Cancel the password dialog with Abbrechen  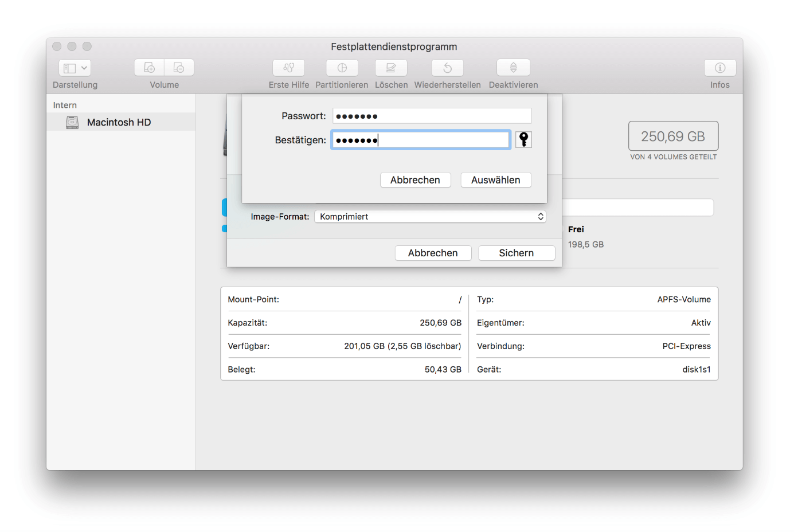pos(416,180)
